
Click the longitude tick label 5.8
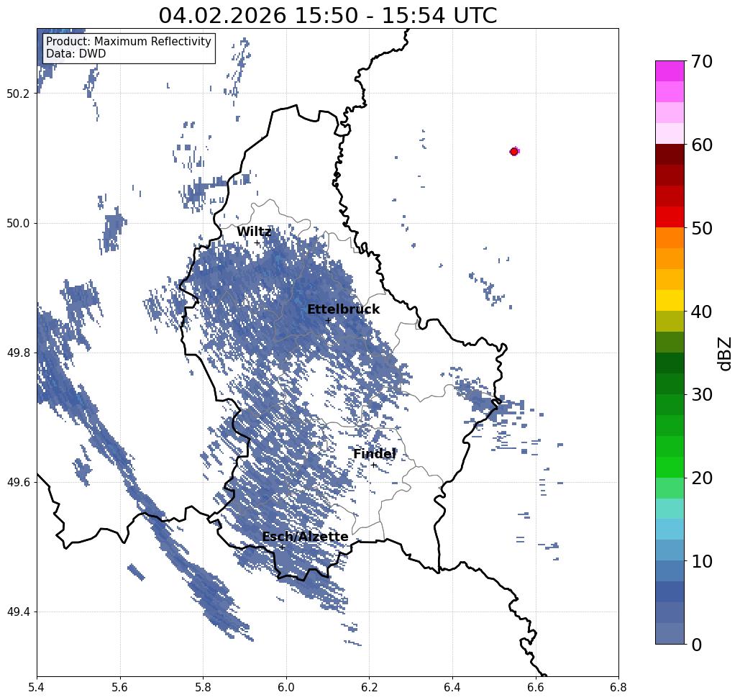pos(204,687)
